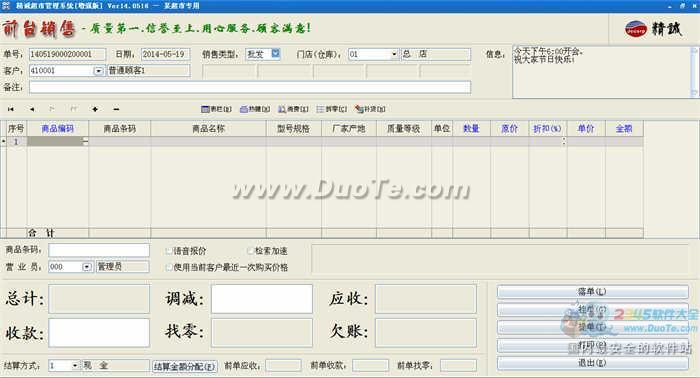The image size is (700, 378).
Task: Open the 销售类型 sales type dropdown
Action: 275,54
